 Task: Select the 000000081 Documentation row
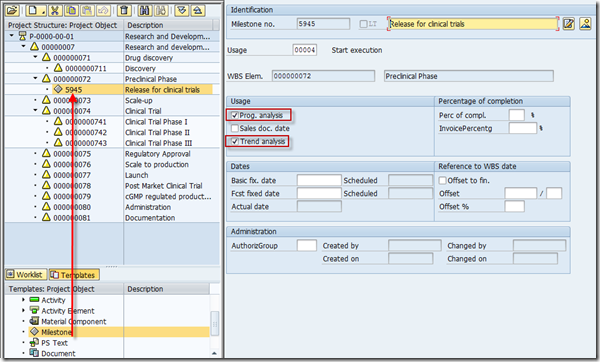coord(112,218)
